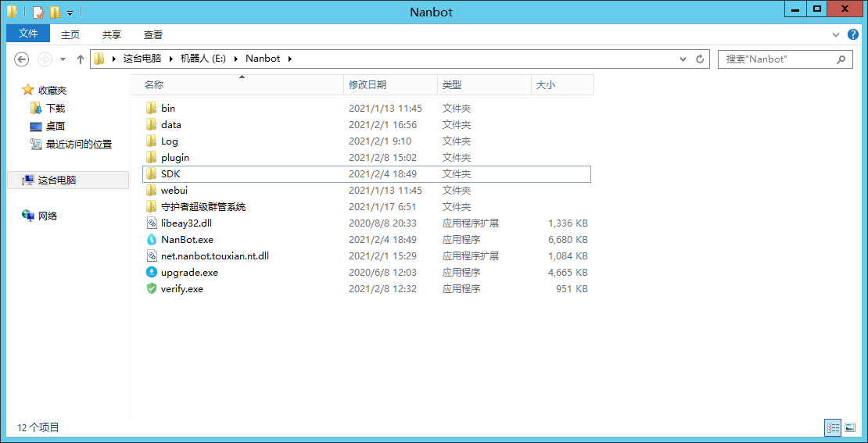
Task: Open the 主页 ribbon tab
Action: pos(70,35)
